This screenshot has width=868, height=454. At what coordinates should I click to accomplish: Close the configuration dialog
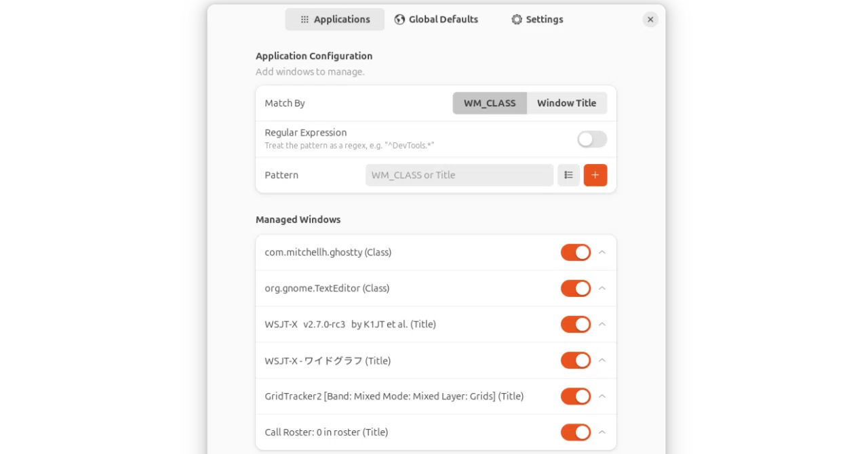click(x=650, y=20)
